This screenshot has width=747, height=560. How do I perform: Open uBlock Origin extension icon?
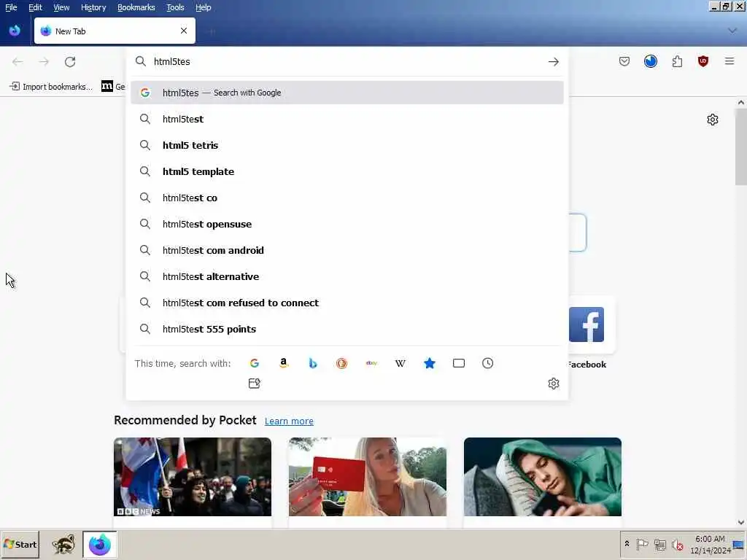703,61
